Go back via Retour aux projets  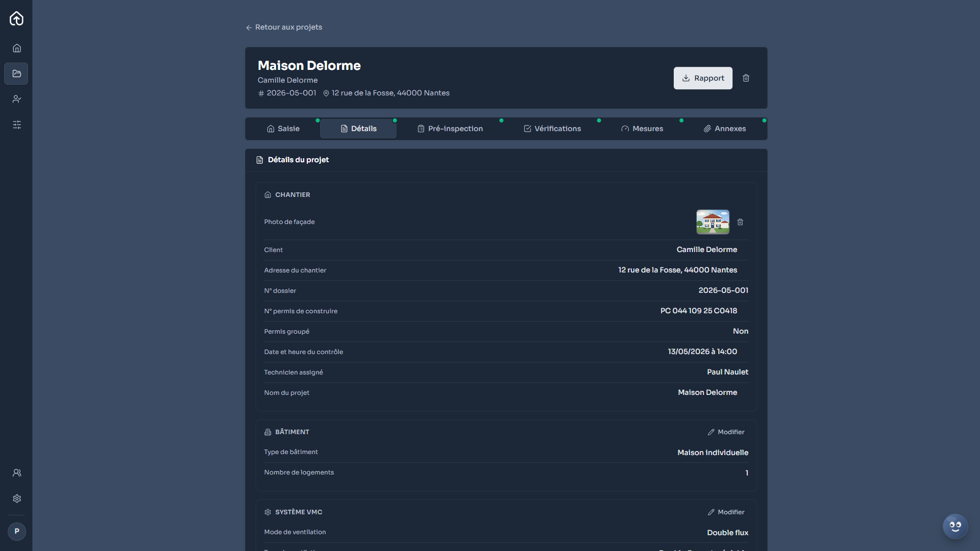point(284,27)
